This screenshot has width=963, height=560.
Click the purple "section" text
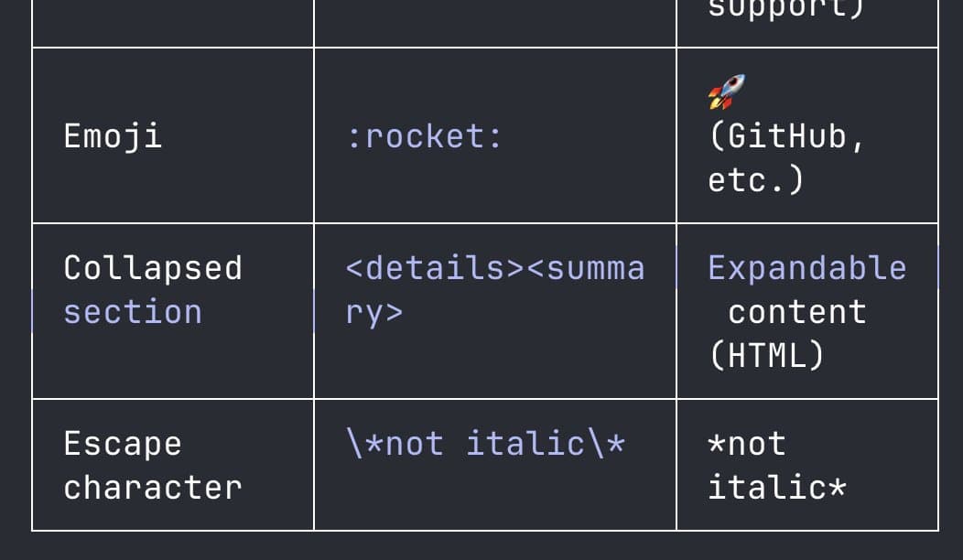click(x=133, y=312)
